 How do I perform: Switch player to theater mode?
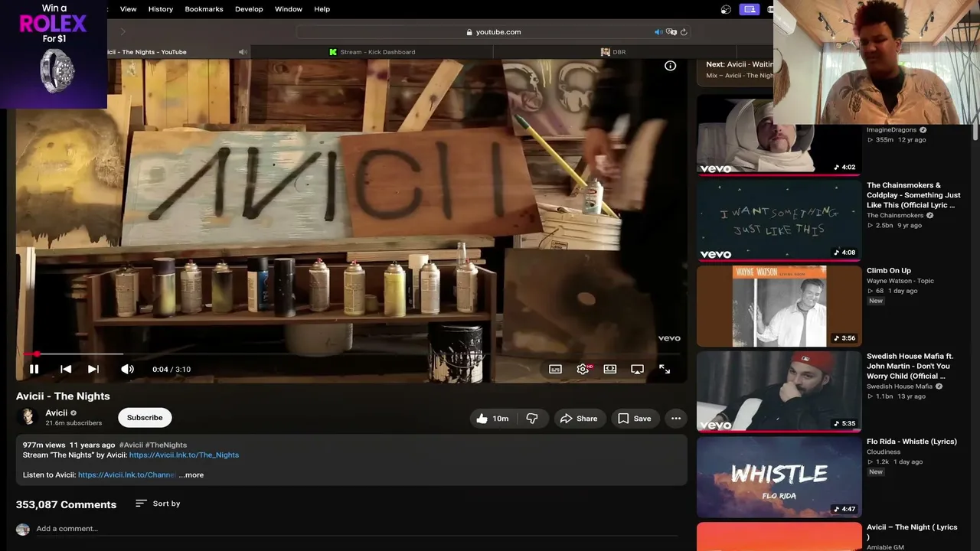coord(610,369)
